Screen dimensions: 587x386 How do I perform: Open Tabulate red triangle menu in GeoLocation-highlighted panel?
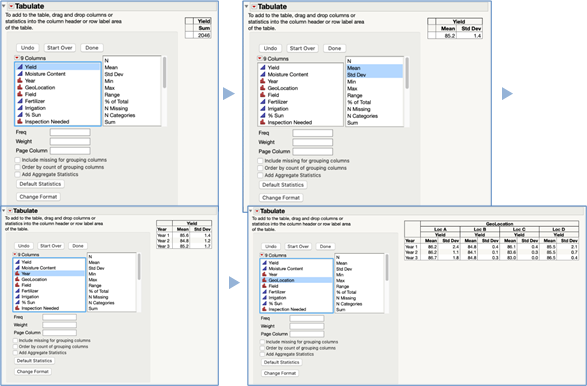tap(257, 211)
